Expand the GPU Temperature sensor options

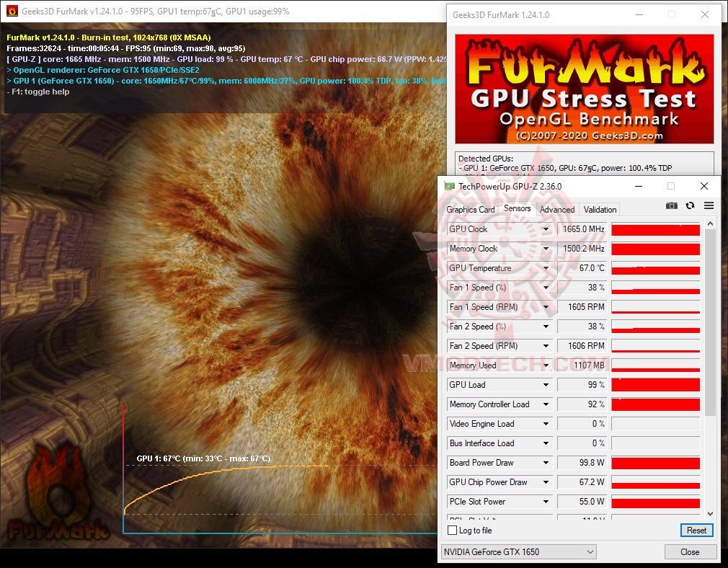(546, 267)
